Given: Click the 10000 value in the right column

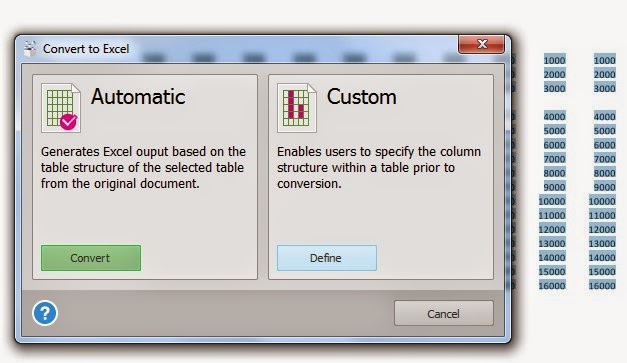Looking at the screenshot, I should [x=602, y=201].
